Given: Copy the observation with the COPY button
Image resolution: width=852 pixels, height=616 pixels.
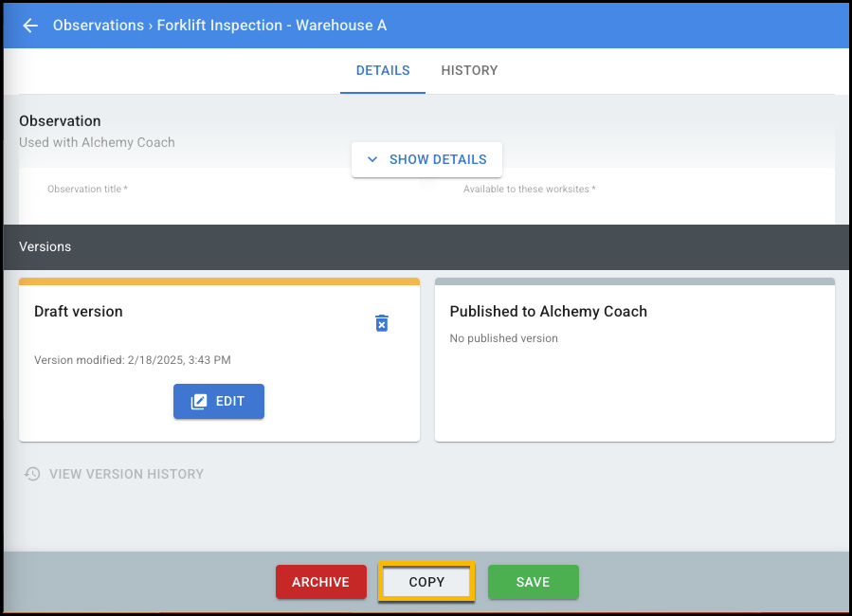Looking at the screenshot, I should pyautogui.click(x=426, y=582).
